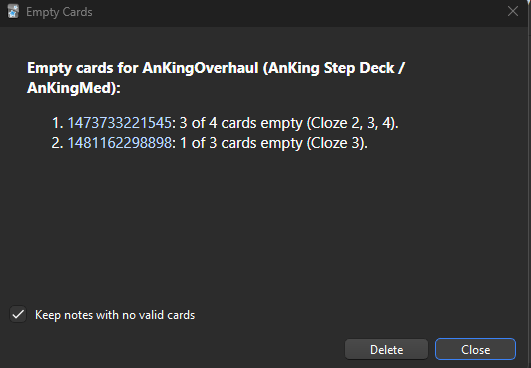Click the 'Keep notes with no valid cards' label
The height and width of the screenshot is (368, 531).
pos(115,315)
